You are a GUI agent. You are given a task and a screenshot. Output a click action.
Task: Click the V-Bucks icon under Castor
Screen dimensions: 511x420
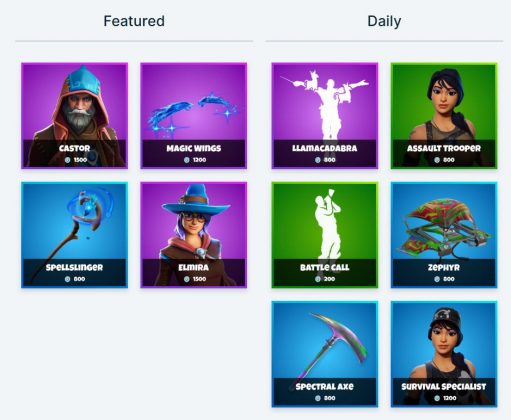[68, 160]
